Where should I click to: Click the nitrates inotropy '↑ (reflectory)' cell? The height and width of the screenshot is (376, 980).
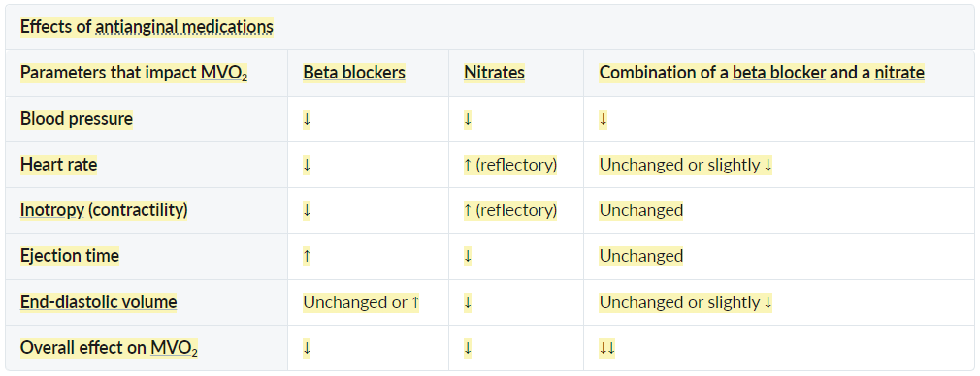510,210
